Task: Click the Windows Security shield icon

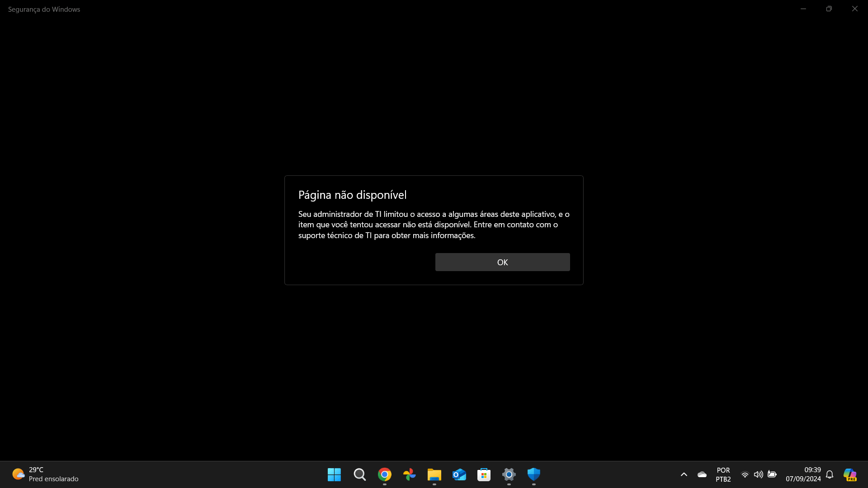Action: point(534,474)
